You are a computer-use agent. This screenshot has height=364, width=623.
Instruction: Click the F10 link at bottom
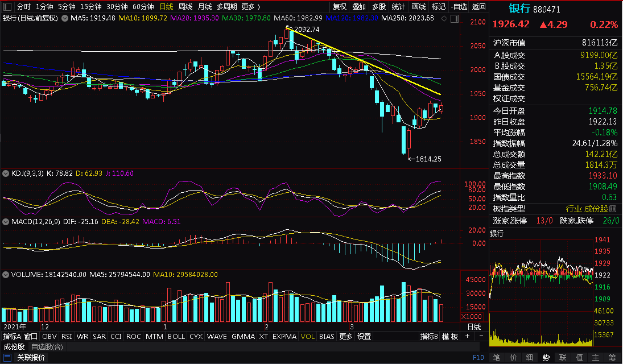pyautogui.click(x=478, y=357)
